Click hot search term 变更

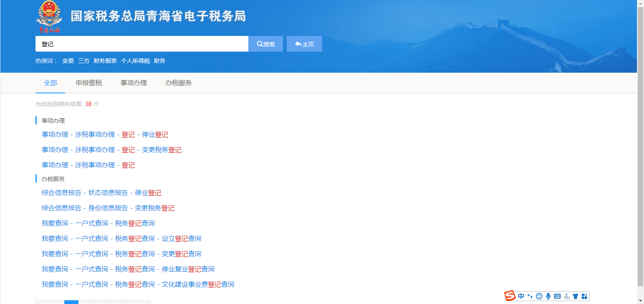[x=68, y=61]
